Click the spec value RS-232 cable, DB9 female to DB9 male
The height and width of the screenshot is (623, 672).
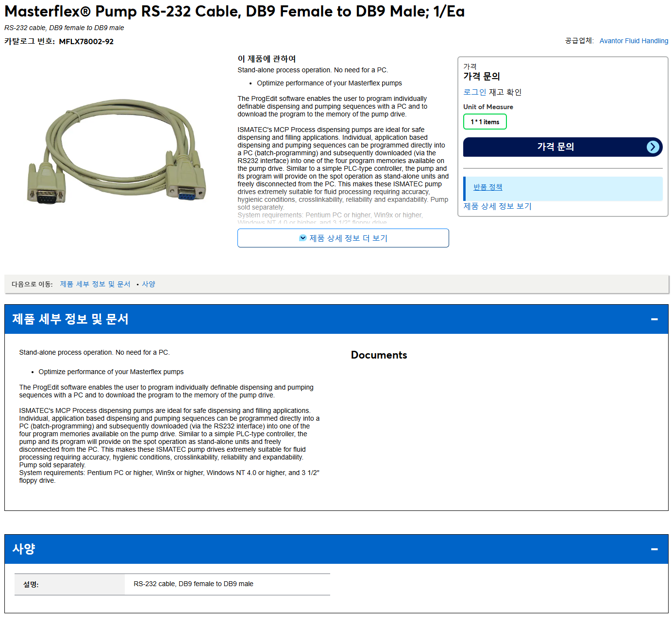(x=193, y=584)
